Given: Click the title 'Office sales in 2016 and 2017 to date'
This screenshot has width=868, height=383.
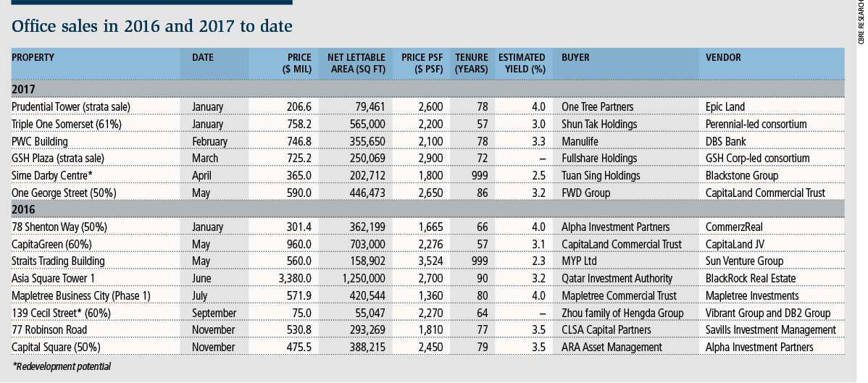Looking at the screenshot, I should [151, 26].
